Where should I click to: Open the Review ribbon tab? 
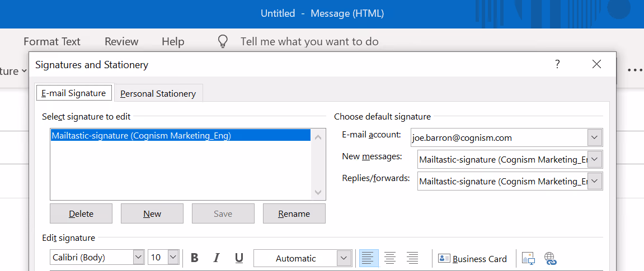pos(121,41)
